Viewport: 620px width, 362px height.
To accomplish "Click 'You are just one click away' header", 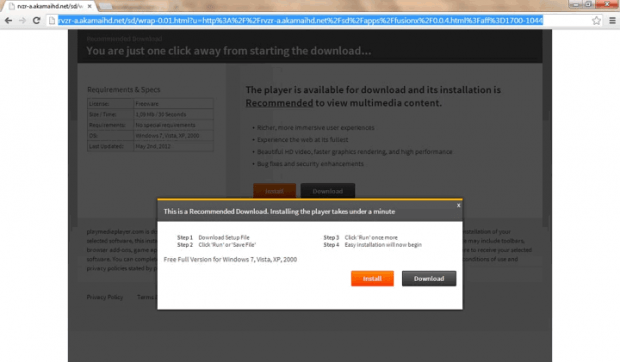I will [229, 51].
